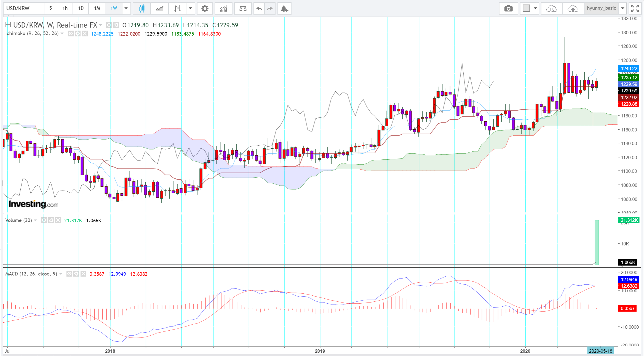Click the add alert bell icon
Screen dimensions: 644x356
point(284,9)
